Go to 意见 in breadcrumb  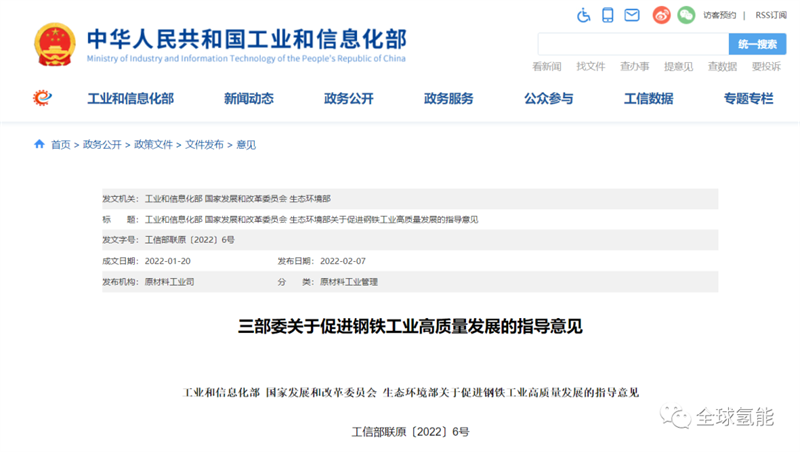point(246,145)
